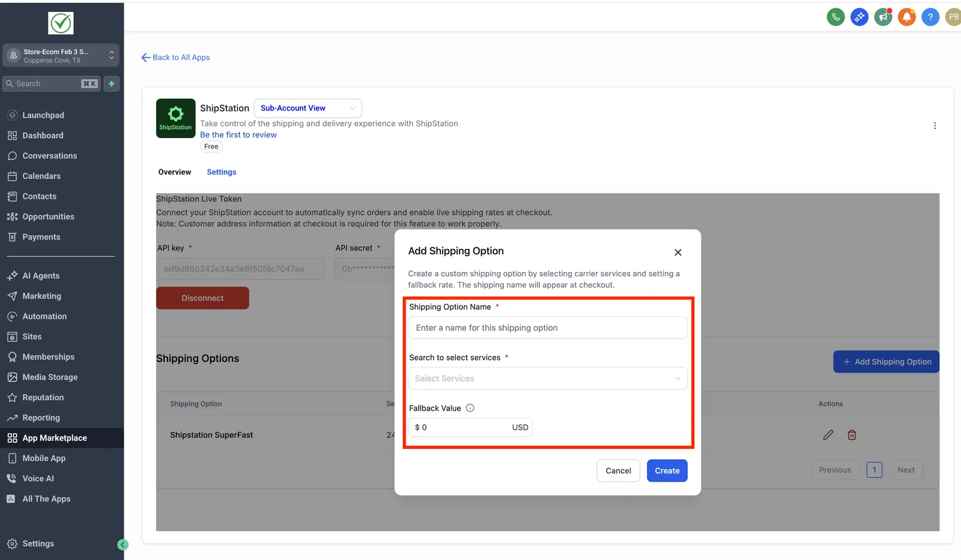
Task: Delete the Shipstation SuperFast shipping option
Action: click(852, 435)
